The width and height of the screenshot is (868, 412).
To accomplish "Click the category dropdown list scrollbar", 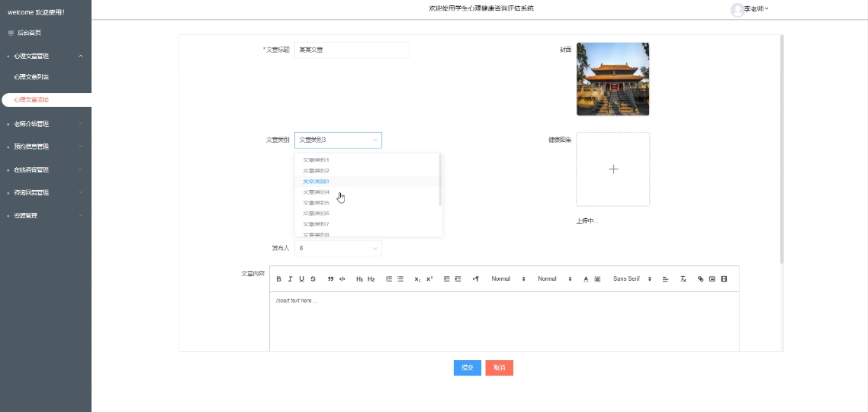I will tap(440, 180).
